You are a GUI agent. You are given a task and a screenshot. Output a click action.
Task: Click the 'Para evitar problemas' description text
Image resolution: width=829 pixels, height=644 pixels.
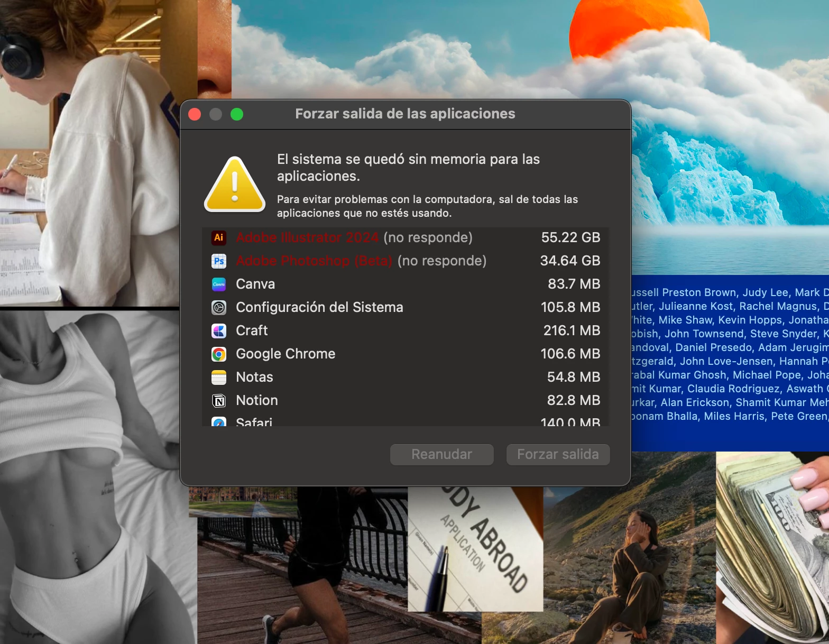click(427, 206)
